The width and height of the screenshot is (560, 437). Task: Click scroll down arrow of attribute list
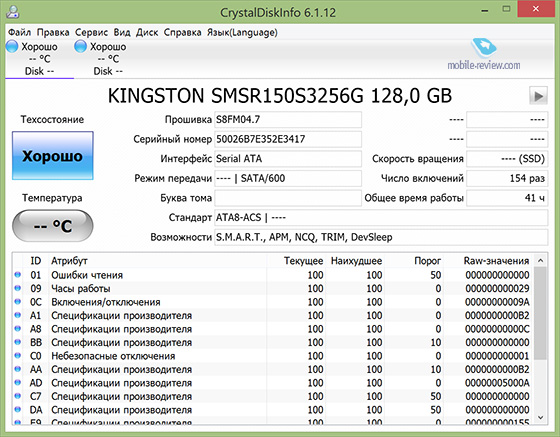pyautogui.click(x=540, y=417)
